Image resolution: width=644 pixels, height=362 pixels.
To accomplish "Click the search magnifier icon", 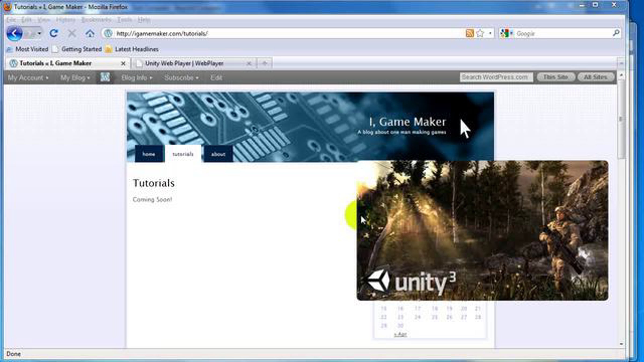I will click(616, 33).
